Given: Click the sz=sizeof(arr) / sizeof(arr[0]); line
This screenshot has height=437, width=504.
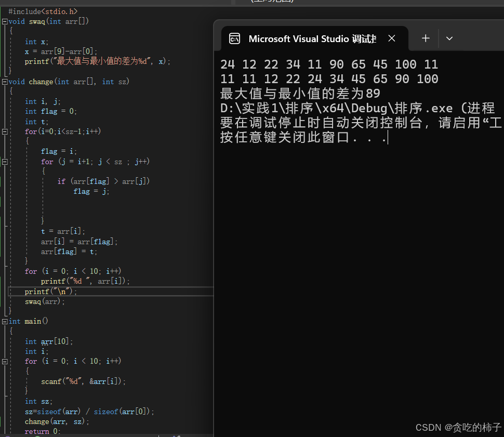Looking at the screenshot, I should coord(89,412).
